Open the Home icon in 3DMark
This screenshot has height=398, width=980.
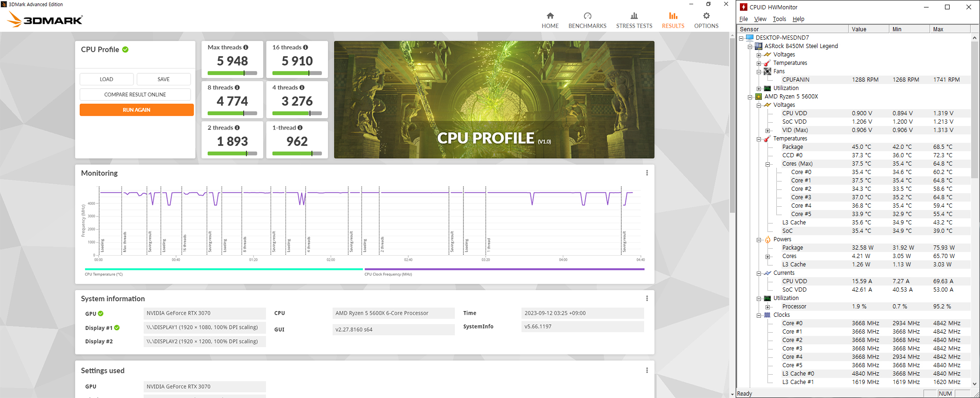pos(550,16)
